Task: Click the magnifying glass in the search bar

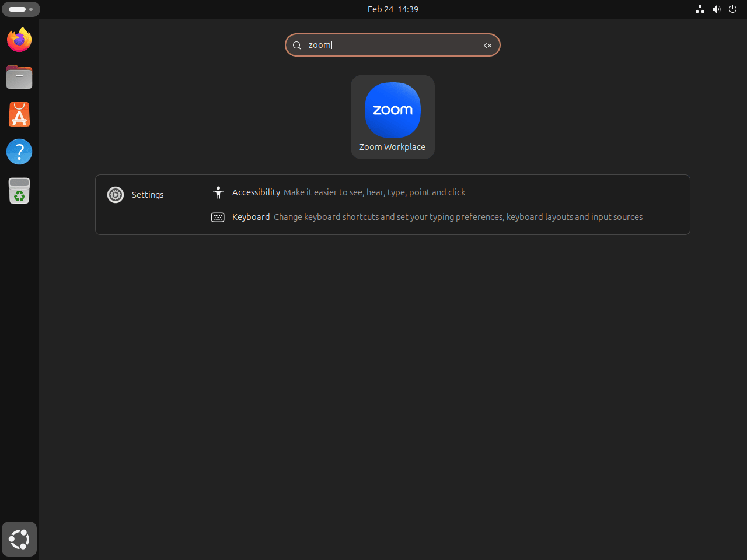Action: point(297,45)
